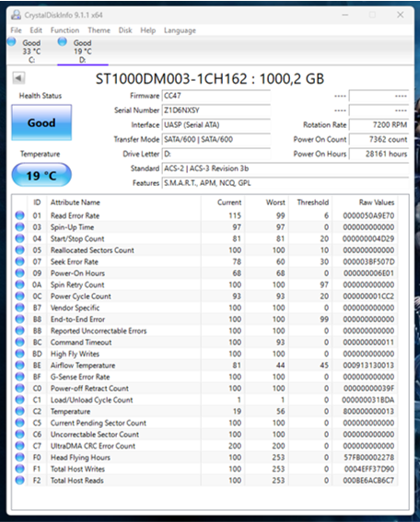This screenshot has height=522, width=420.
Task: Click the status icon for C2 Temperature row
Action: [x=20, y=412]
